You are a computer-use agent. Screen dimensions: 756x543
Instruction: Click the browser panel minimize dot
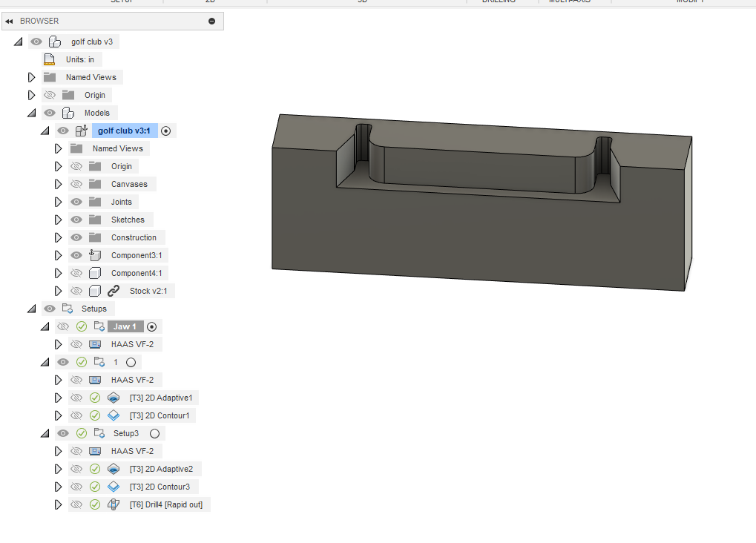tap(211, 22)
